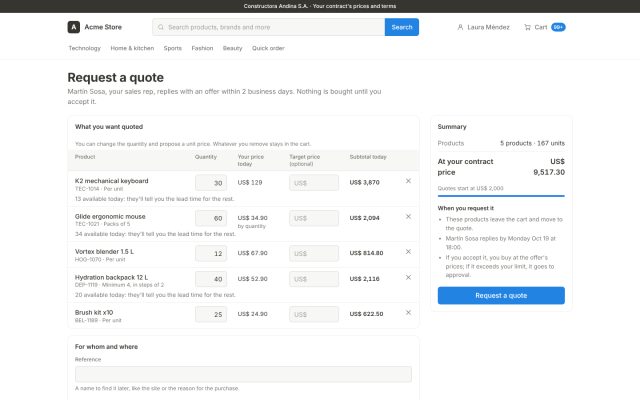Open the Fashion category

(202, 48)
